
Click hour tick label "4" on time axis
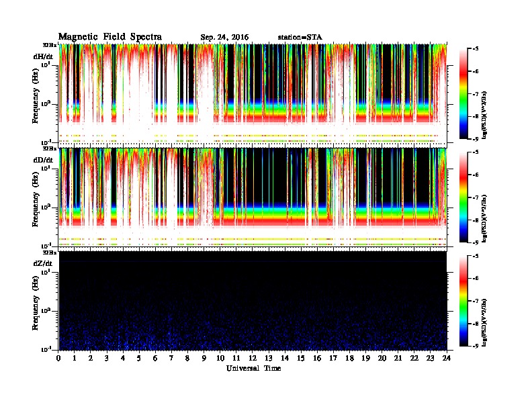[x=123, y=358]
